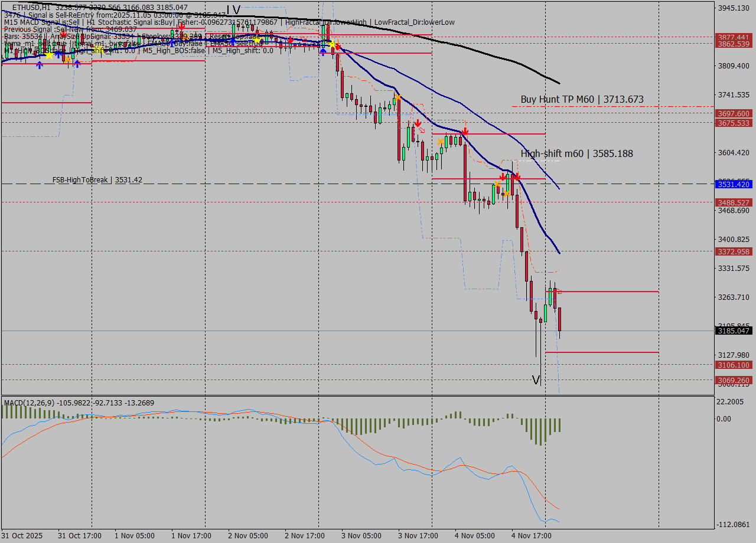Click the High-shift m60 3585.188 label
Screen dimensions: 756x543
pyautogui.click(x=576, y=153)
